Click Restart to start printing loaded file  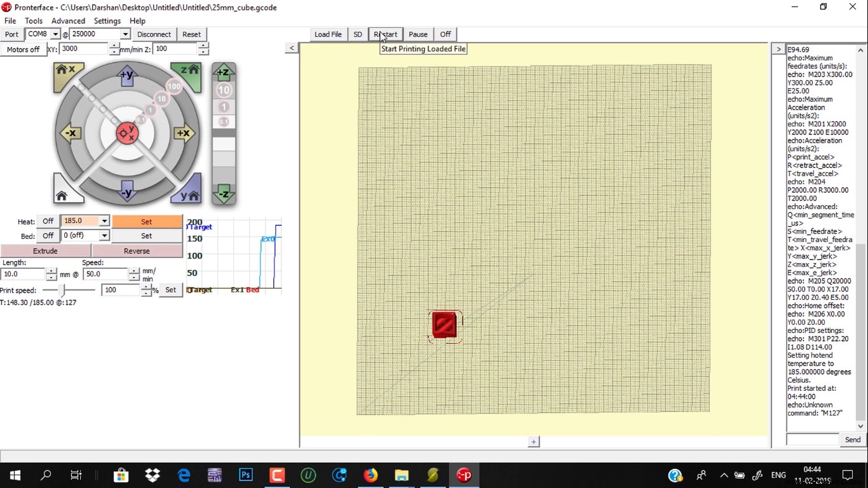coord(385,34)
